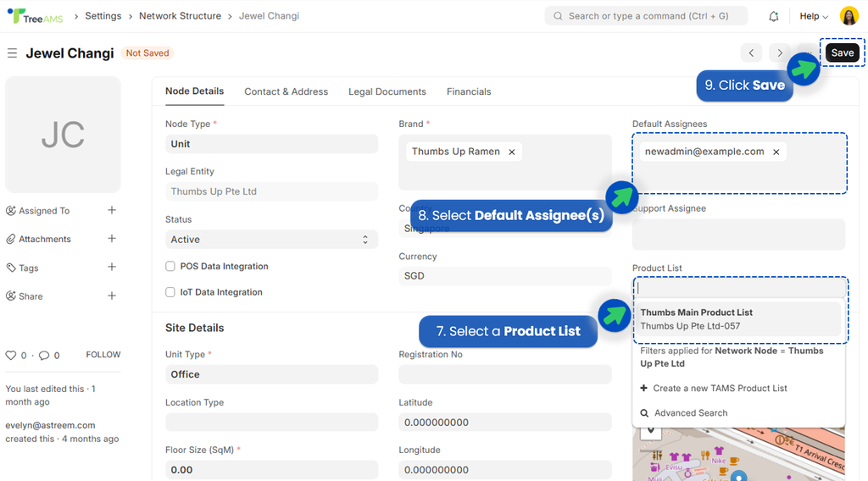Open the notifications bell

pyautogui.click(x=773, y=16)
